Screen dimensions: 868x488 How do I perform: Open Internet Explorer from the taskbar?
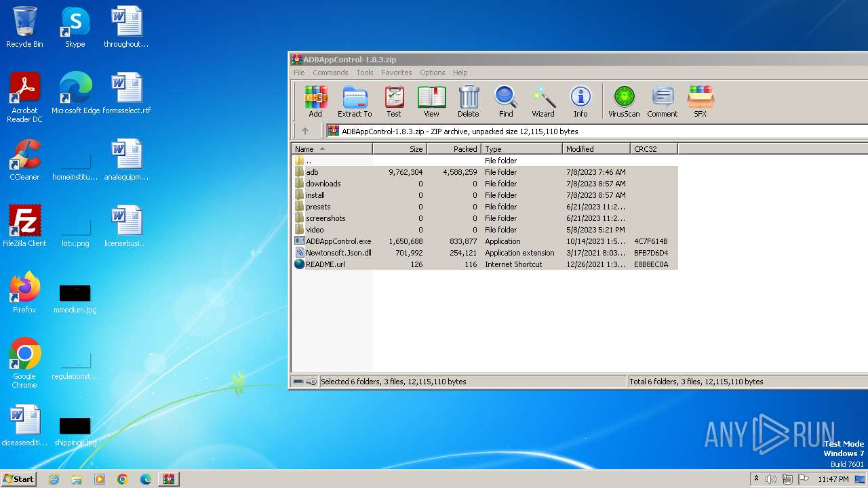tap(54, 479)
